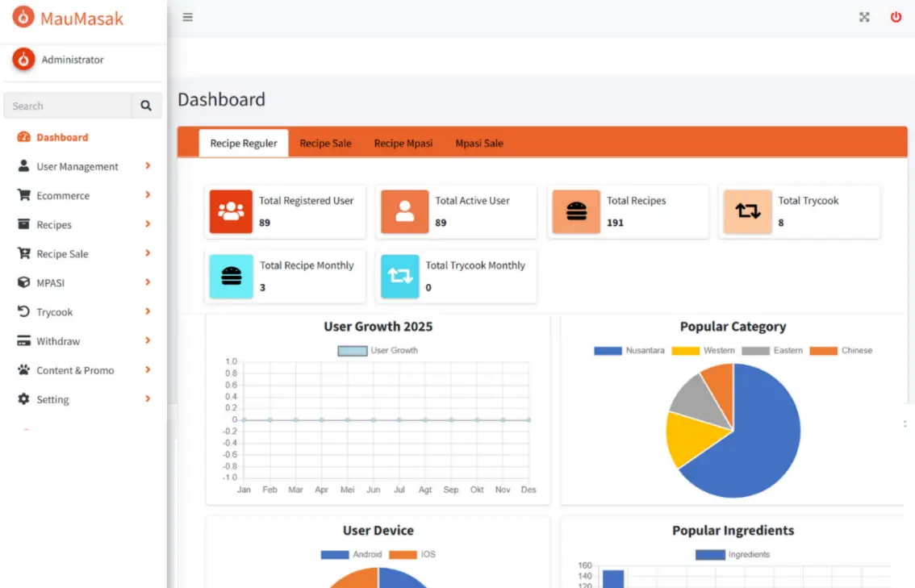Expand the Ecommerce sidebar menu

coord(63,195)
